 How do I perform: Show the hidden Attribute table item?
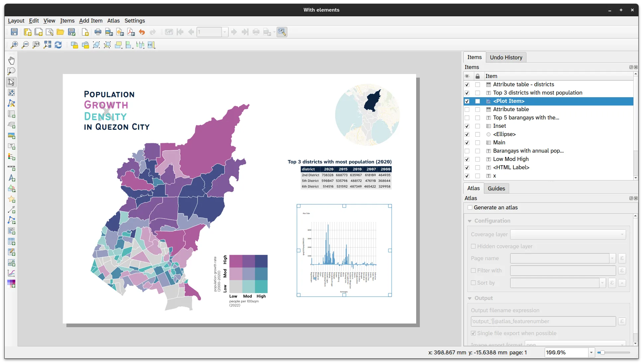(467, 109)
